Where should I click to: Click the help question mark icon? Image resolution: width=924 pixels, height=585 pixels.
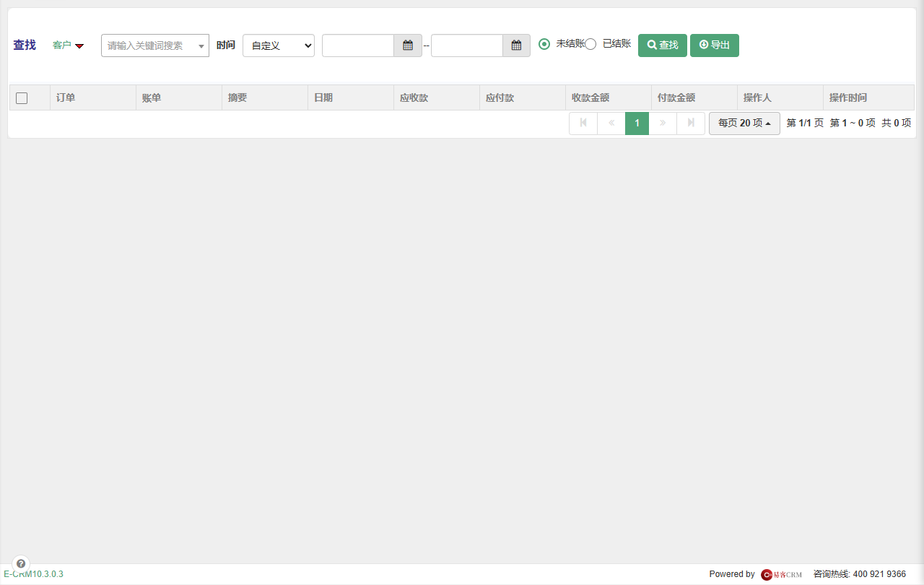pos(21,563)
